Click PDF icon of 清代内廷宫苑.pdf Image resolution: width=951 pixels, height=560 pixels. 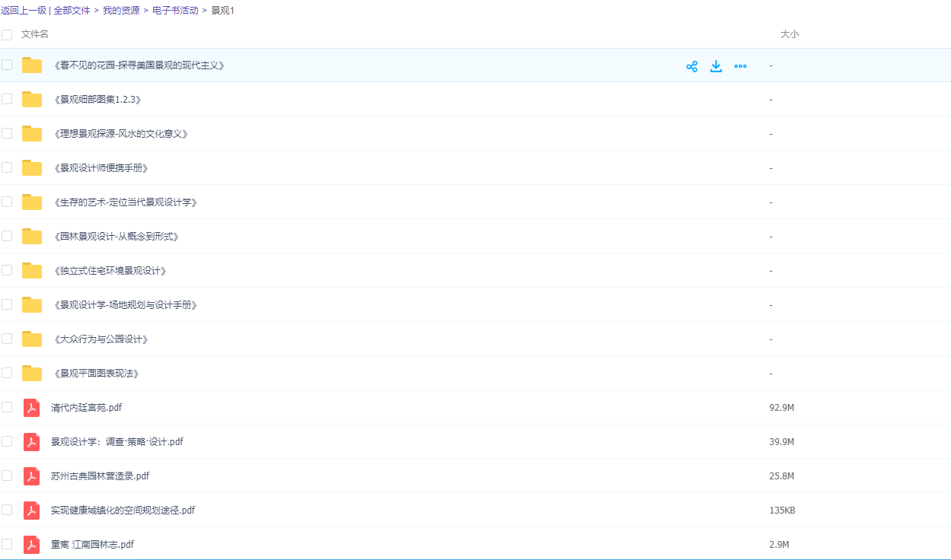point(31,407)
